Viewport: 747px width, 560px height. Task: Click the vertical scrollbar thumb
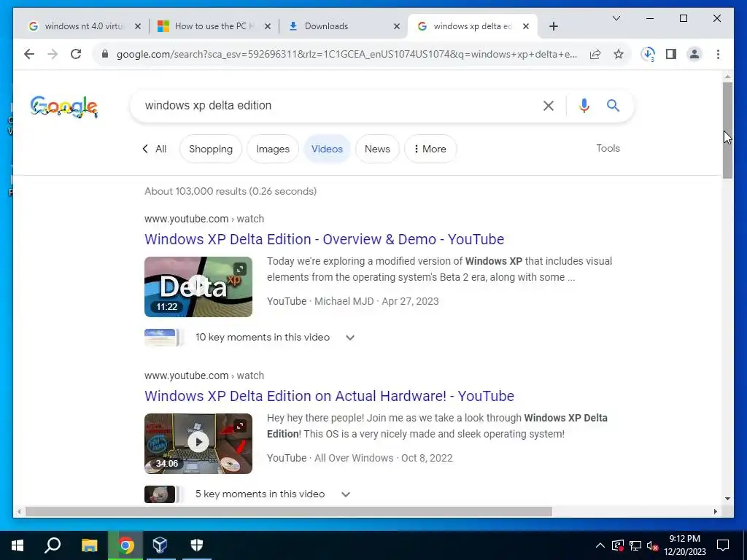click(x=727, y=131)
